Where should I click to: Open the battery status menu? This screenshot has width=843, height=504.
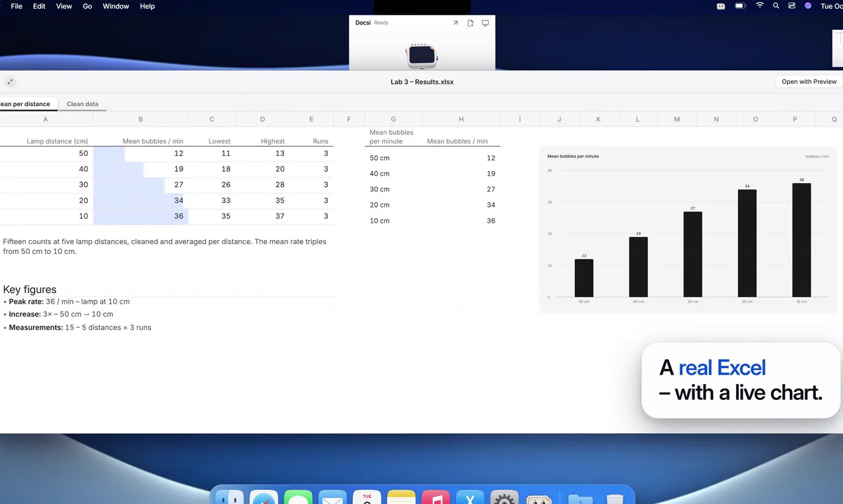[740, 6]
